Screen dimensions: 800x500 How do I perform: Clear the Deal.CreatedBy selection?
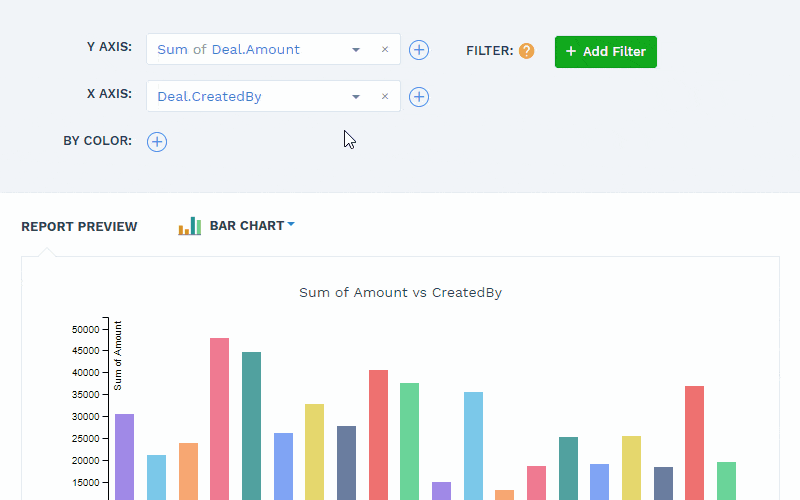tap(385, 97)
